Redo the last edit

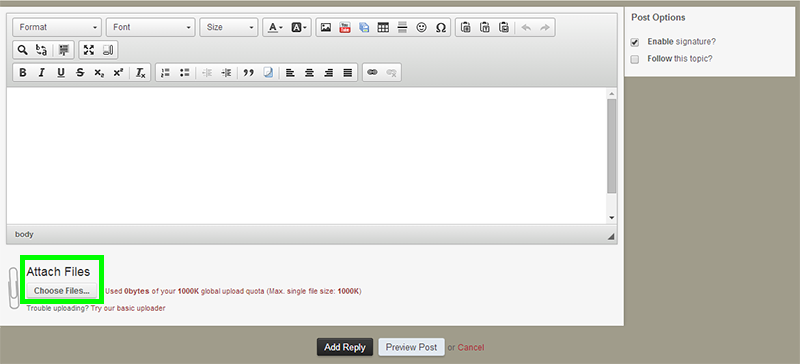click(545, 28)
